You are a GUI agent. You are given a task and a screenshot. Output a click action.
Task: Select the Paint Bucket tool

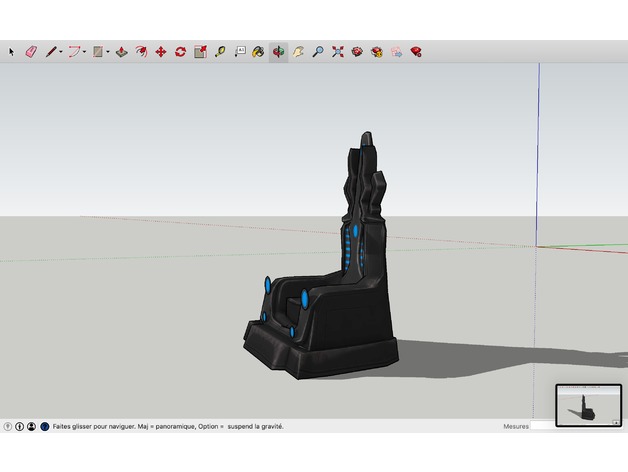coord(258,51)
